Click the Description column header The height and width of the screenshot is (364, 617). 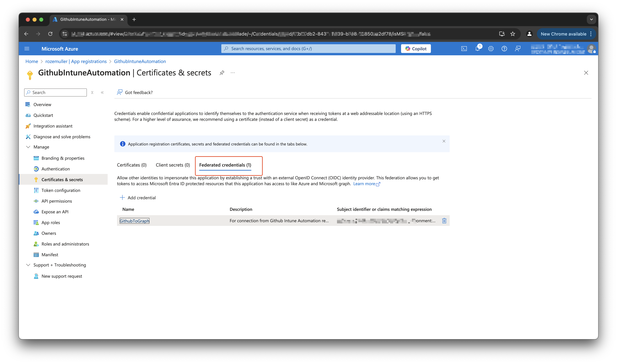(x=241, y=209)
